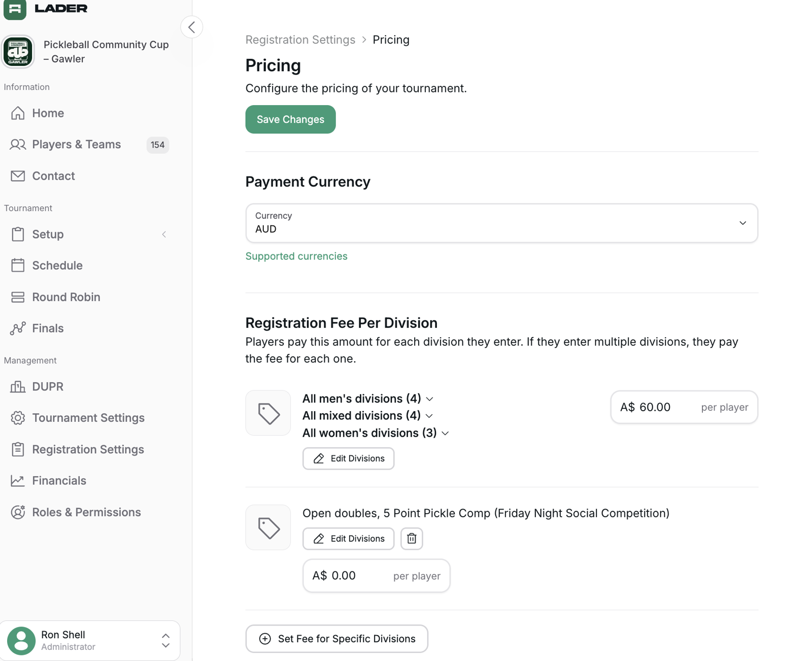Click the DUPR chart icon
Viewport: 812px width, 661px height.
pos(18,386)
